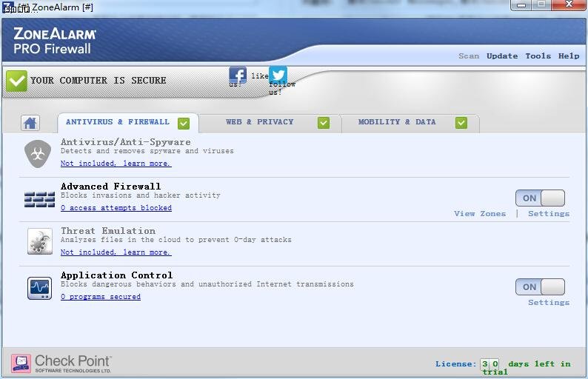
Task: Open '0 access attempts blocked' link
Action: tap(116, 208)
